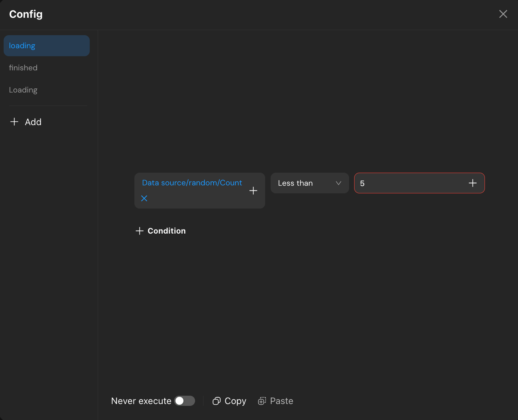This screenshot has height=420, width=518.
Task: Click the 'Add' text label in sidebar
Action: point(33,122)
